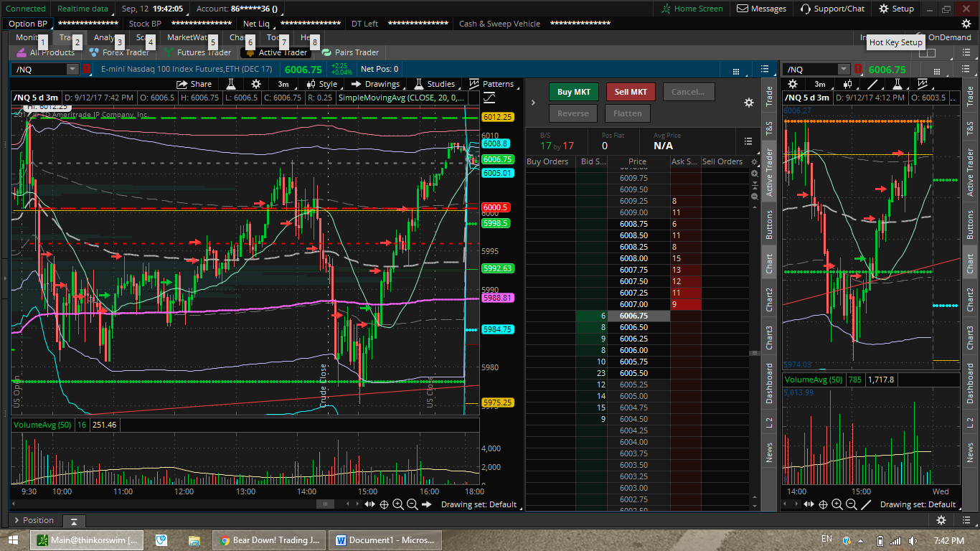Screen dimensions: 980x551
Task: Switch to the MarketWatch tab
Action: [187, 37]
